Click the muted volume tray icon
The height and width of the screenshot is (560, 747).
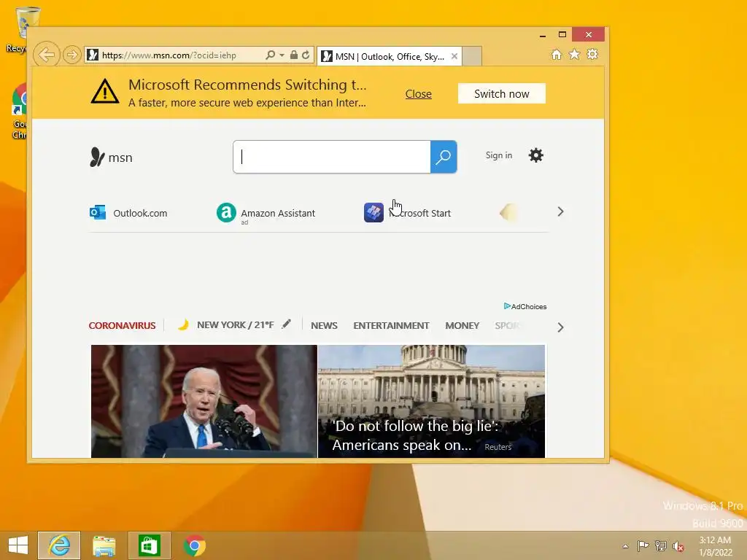tap(678, 546)
